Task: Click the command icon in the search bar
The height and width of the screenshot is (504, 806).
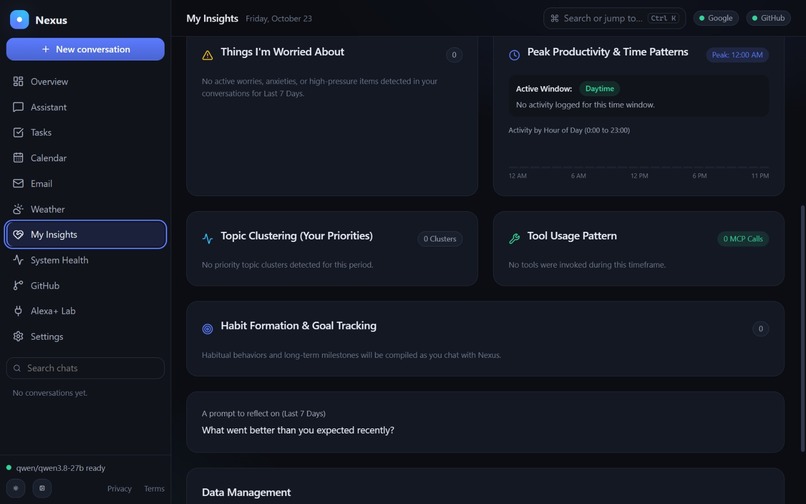Action: (x=554, y=19)
